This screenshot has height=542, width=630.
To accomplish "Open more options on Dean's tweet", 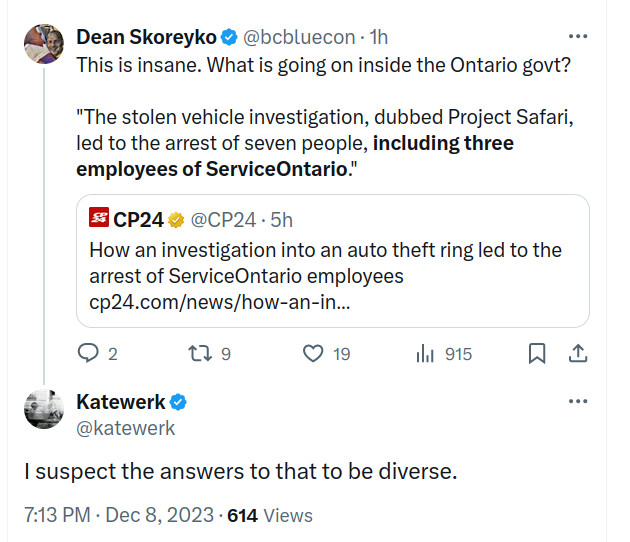I will point(578,37).
